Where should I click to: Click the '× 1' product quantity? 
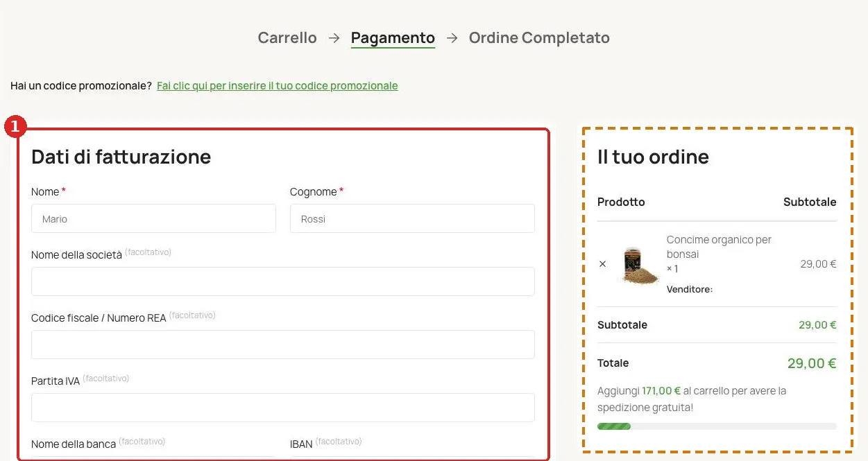coord(672,269)
